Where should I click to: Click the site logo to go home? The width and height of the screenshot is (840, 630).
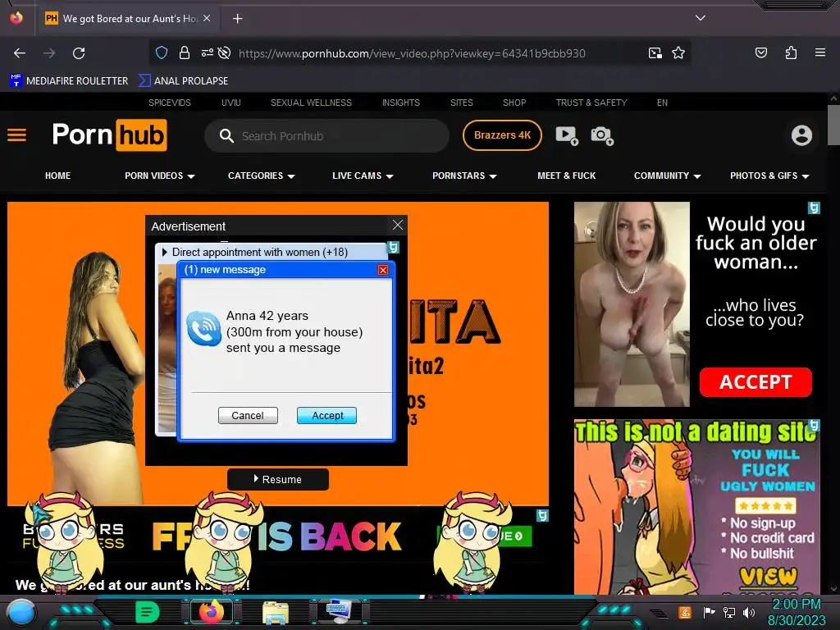(x=109, y=135)
